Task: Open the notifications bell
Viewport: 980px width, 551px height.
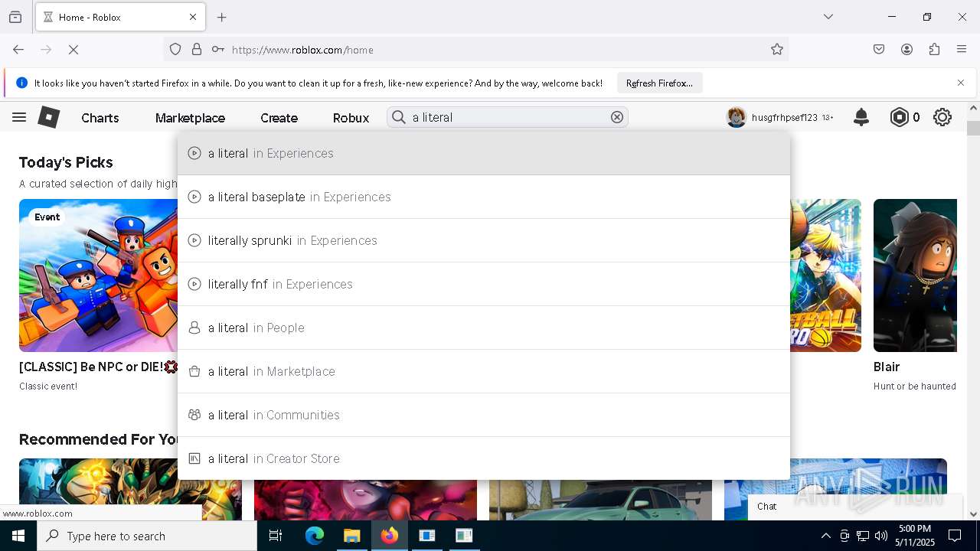Action: coord(861,117)
